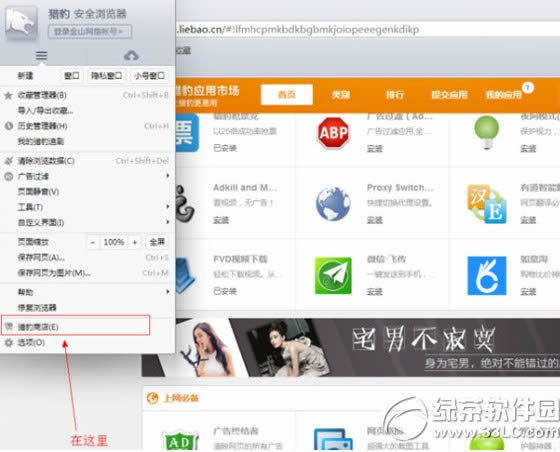Click the blue screenshot tool app icon
560x452 pixels.
pyautogui.click(x=333, y=440)
